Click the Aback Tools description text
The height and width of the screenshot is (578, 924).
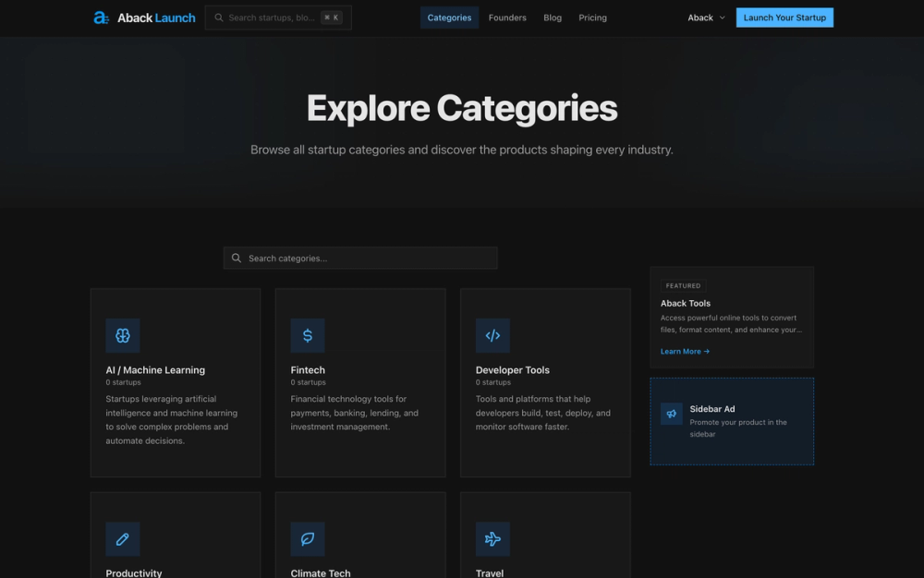(x=731, y=324)
